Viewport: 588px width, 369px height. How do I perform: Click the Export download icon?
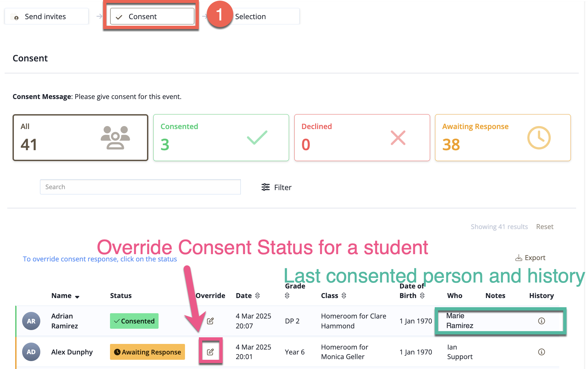519,258
